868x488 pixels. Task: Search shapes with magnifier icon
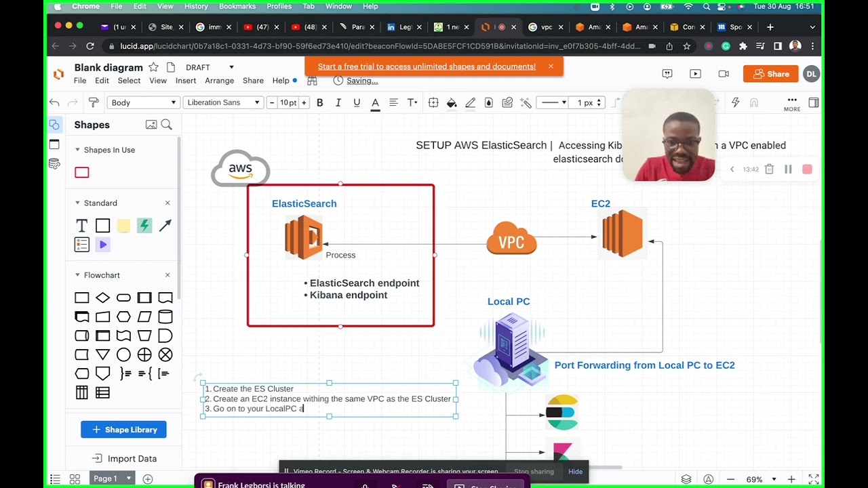point(167,125)
